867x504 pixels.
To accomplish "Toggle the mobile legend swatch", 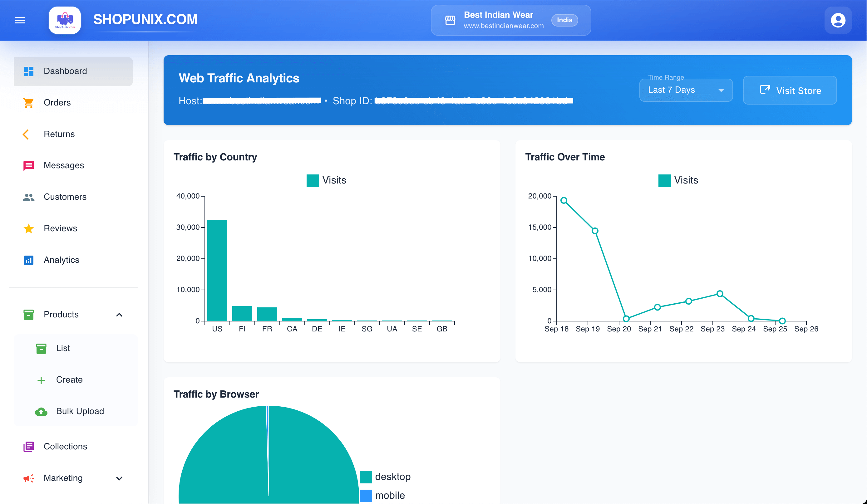I will point(365,496).
